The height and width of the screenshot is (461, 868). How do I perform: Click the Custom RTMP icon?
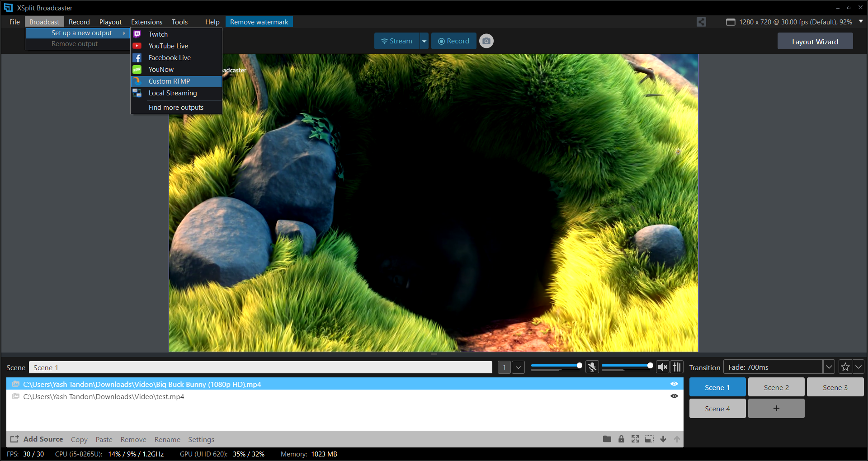tap(137, 81)
